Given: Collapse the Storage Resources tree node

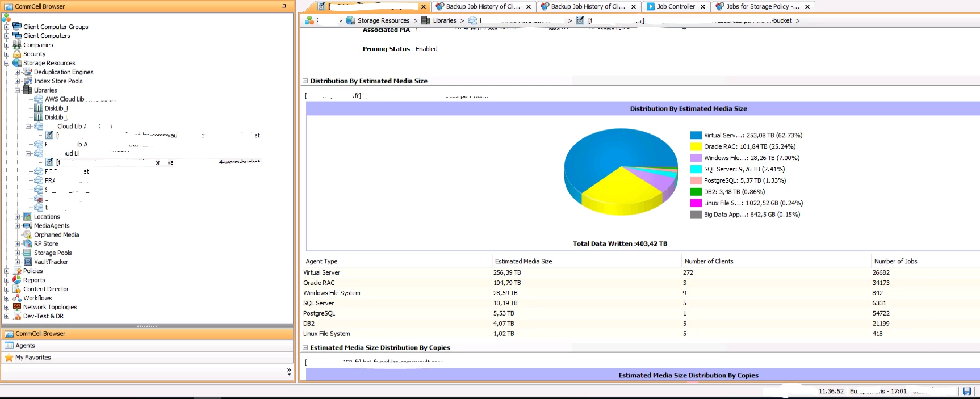Looking at the screenshot, I should pyautogui.click(x=7, y=63).
